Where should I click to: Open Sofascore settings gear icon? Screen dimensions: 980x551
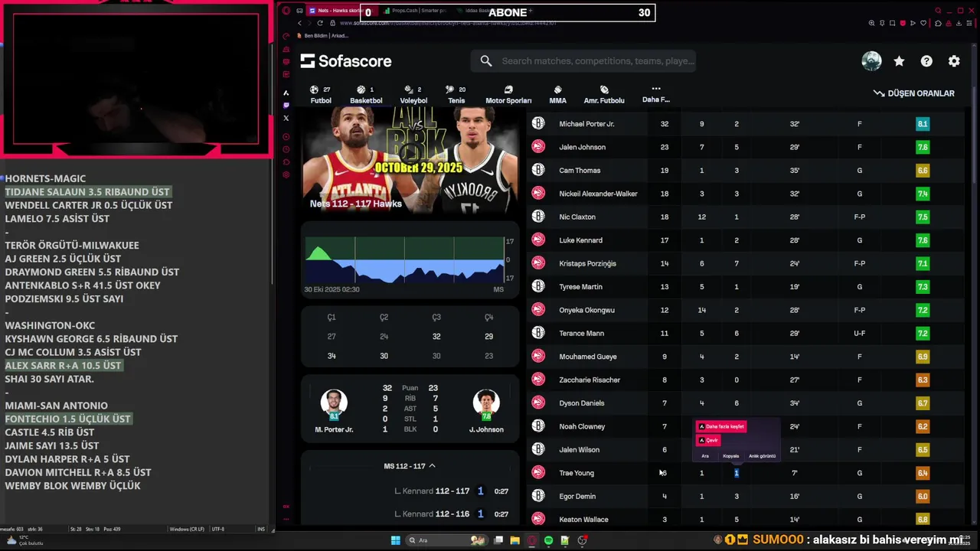pyautogui.click(x=954, y=61)
